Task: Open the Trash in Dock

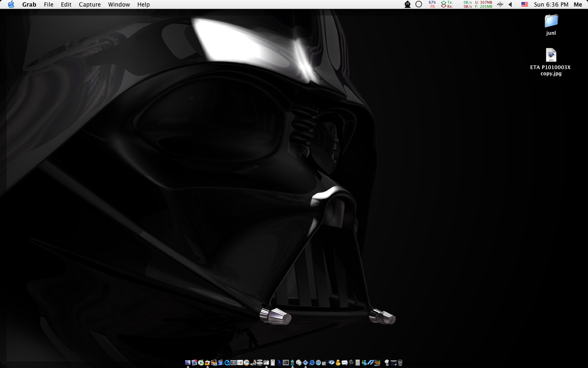Action: 400,363
